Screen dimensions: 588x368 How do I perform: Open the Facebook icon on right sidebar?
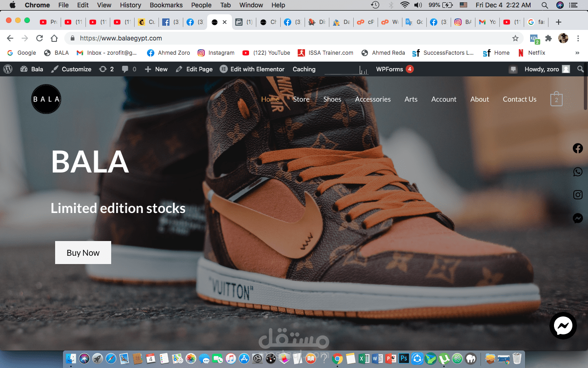(578, 148)
